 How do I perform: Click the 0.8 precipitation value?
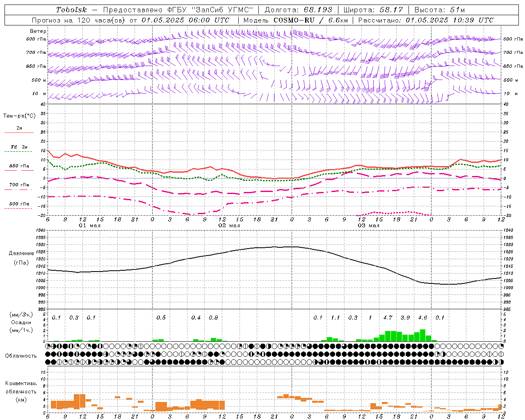(x=213, y=317)
